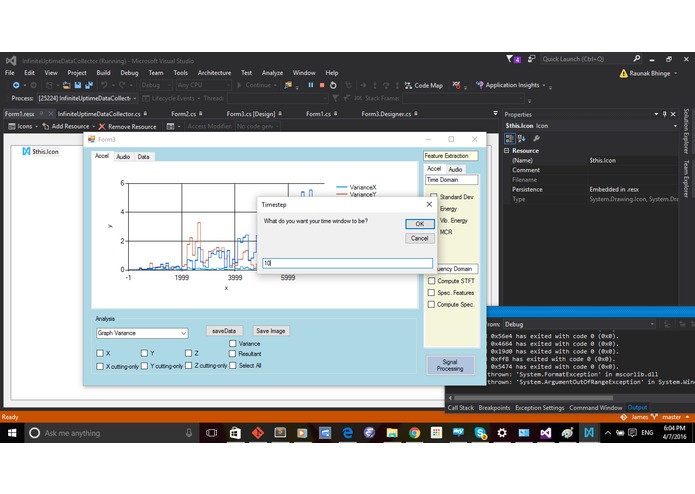695x494 pixels.
Task: Open Code Map from the toolbar
Action: (x=423, y=85)
